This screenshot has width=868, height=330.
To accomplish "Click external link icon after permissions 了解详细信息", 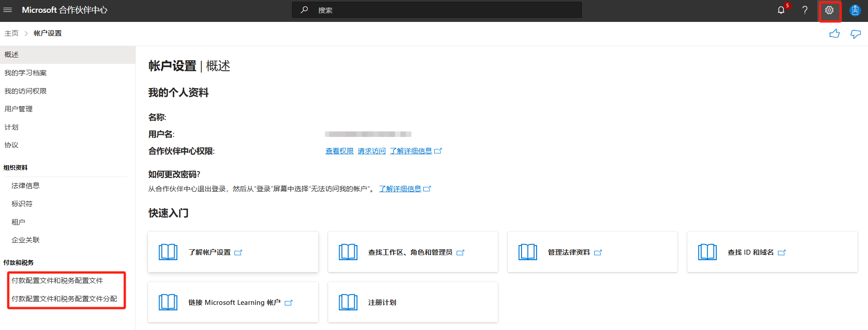I will pyautogui.click(x=438, y=151).
